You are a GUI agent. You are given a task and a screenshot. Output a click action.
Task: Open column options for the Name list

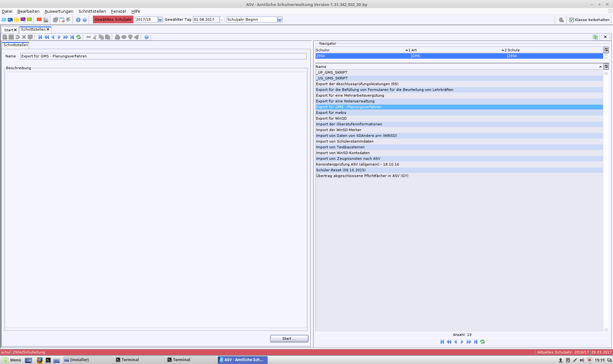606,66
